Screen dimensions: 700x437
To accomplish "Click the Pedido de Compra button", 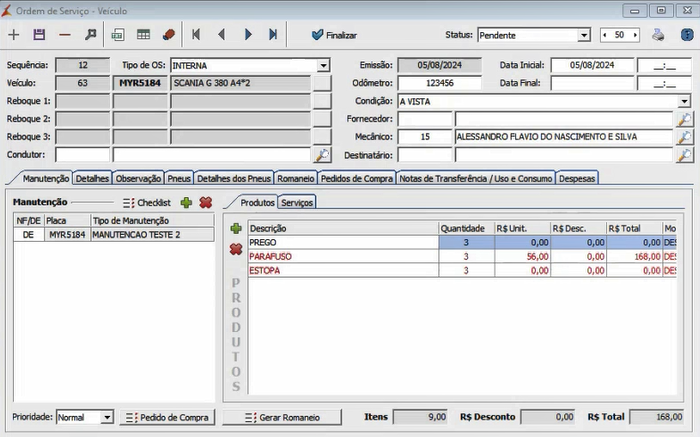I will coord(167,417).
